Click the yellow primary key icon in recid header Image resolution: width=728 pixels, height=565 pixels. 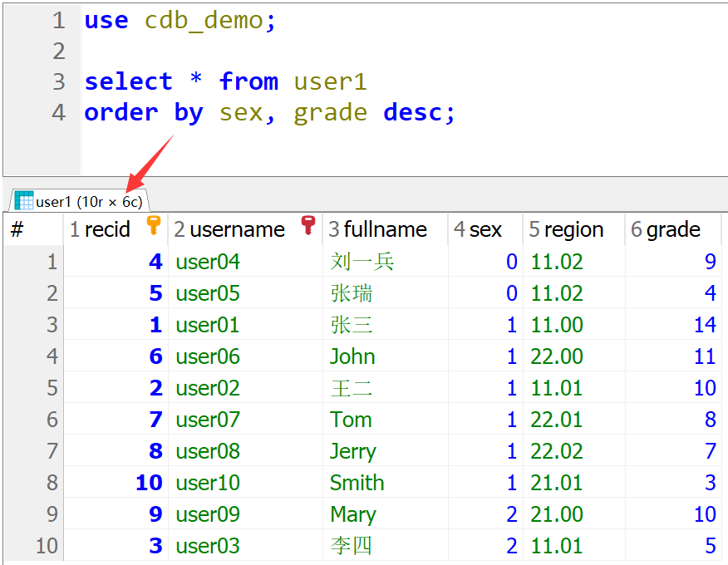(153, 224)
